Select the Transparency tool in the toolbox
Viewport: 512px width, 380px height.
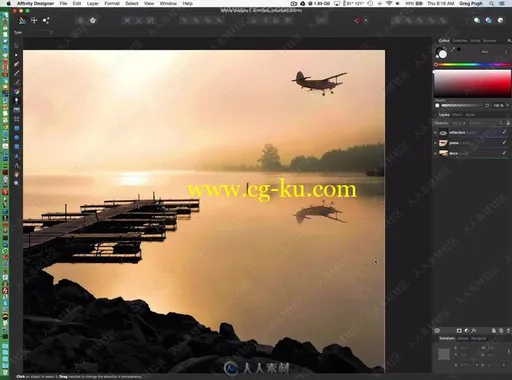(16, 100)
